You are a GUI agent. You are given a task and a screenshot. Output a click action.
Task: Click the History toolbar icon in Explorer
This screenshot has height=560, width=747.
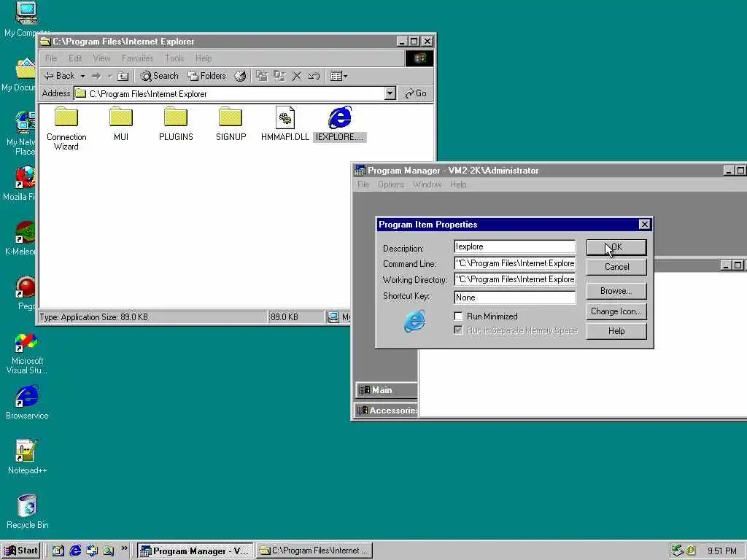[x=240, y=76]
